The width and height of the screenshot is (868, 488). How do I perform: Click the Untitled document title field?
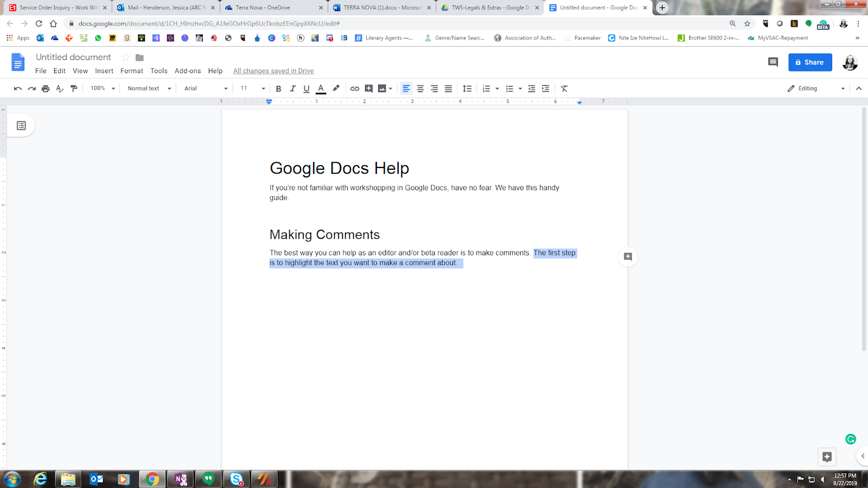pyautogui.click(x=73, y=57)
